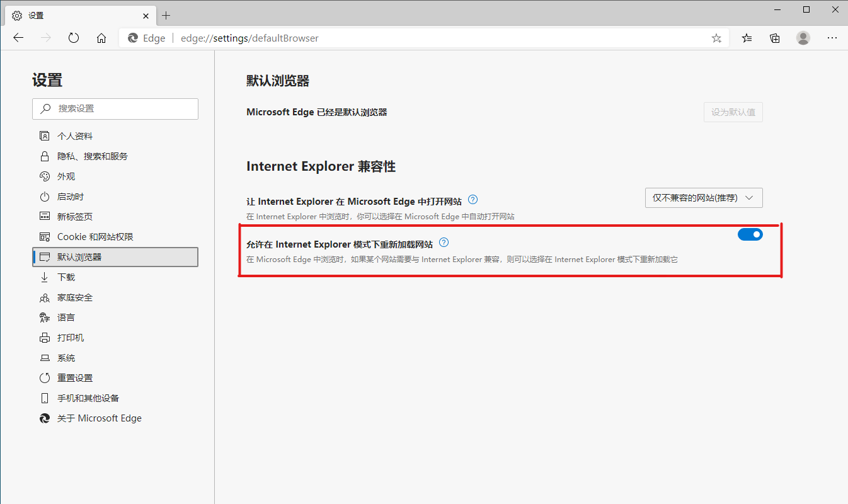Open the home page icon
Screen dimensions: 848x504
(x=101, y=38)
